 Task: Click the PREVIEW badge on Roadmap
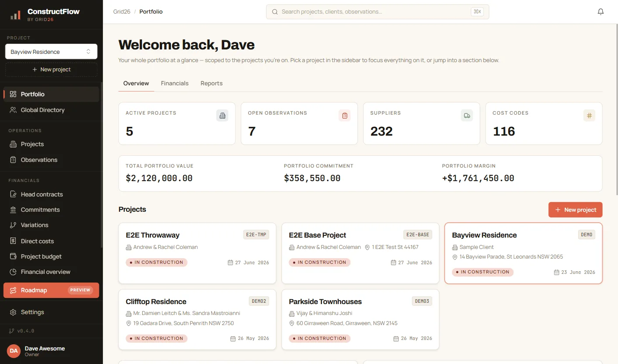80,290
